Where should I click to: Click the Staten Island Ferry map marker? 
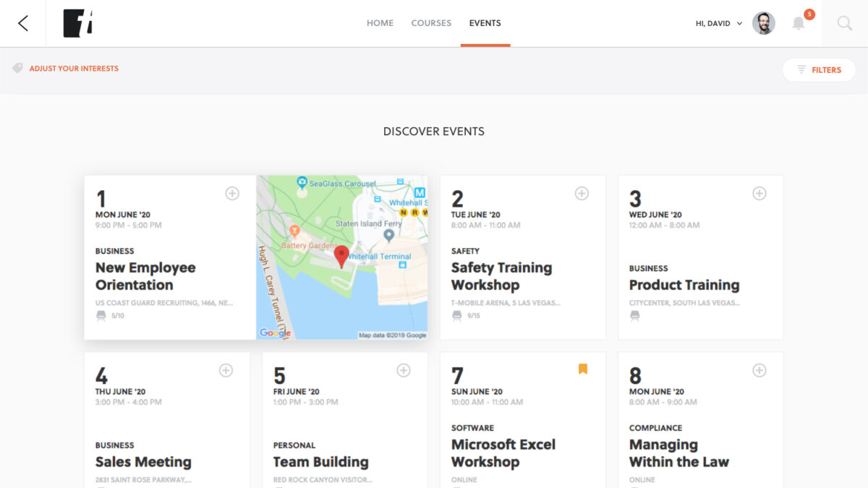[389, 235]
